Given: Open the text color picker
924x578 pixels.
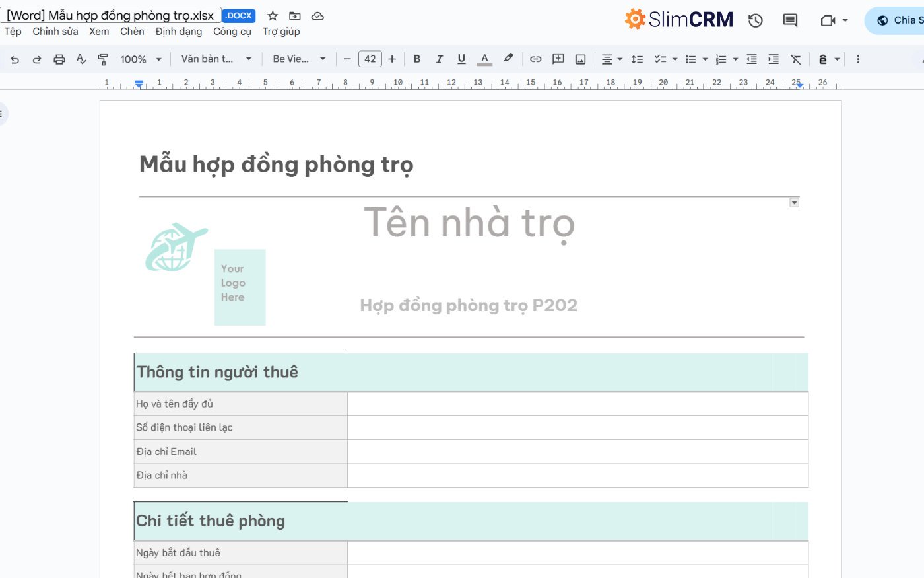Looking at the screenshot, I should pyautogui.click(x=484, y=59).
